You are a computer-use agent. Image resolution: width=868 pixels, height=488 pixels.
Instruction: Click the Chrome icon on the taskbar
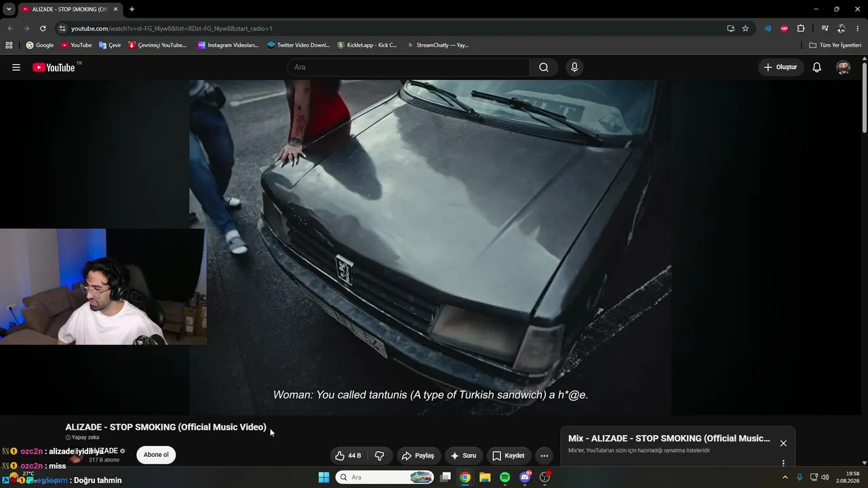pyautogui.click(x=465, y=477)
